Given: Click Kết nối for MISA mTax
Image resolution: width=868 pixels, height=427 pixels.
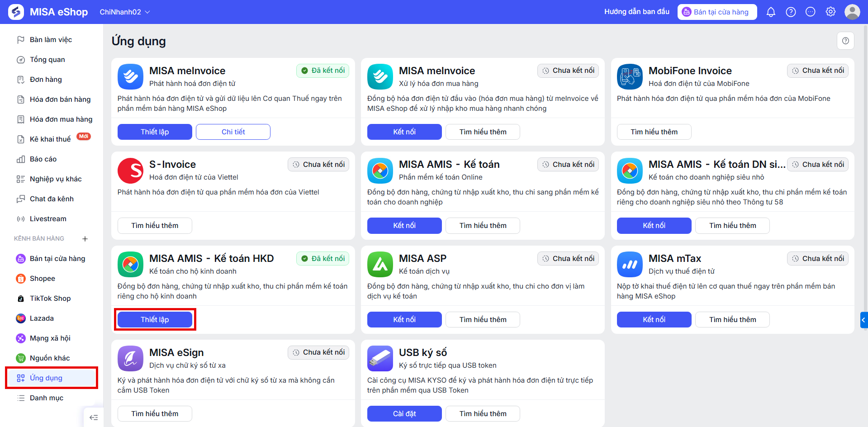Looking at the screenshot, I should (x=654, y=319).
